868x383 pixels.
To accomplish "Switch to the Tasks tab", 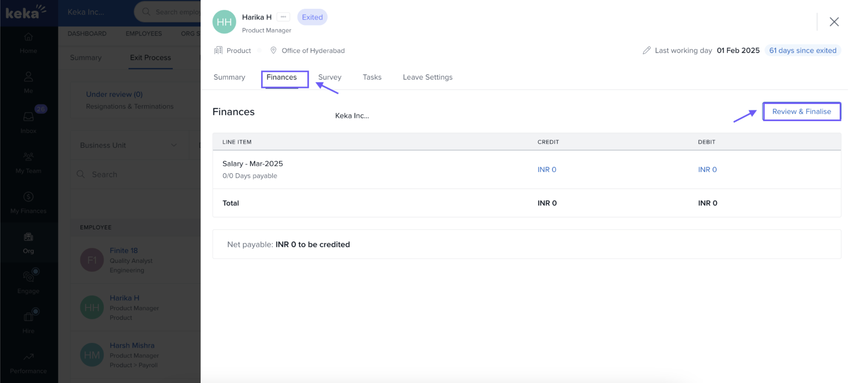I will (x=372, y=77).
